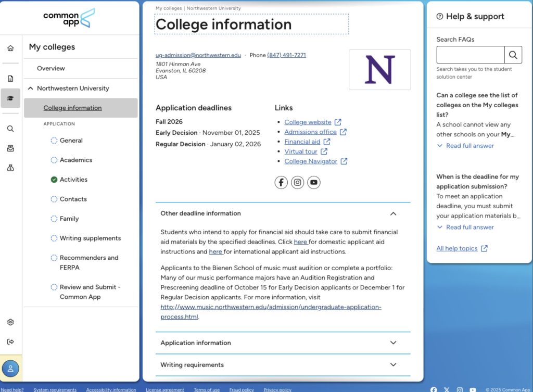Click the Common App logo
Screen dimensions: 533x392
click(69, 18)
